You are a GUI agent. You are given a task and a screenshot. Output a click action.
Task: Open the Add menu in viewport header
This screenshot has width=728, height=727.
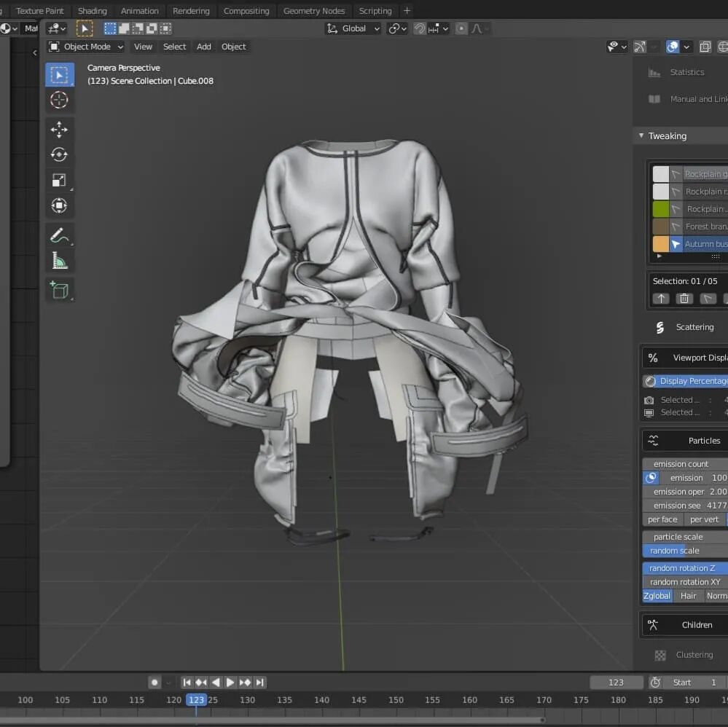pyautogui.click(x=204, y=47)
